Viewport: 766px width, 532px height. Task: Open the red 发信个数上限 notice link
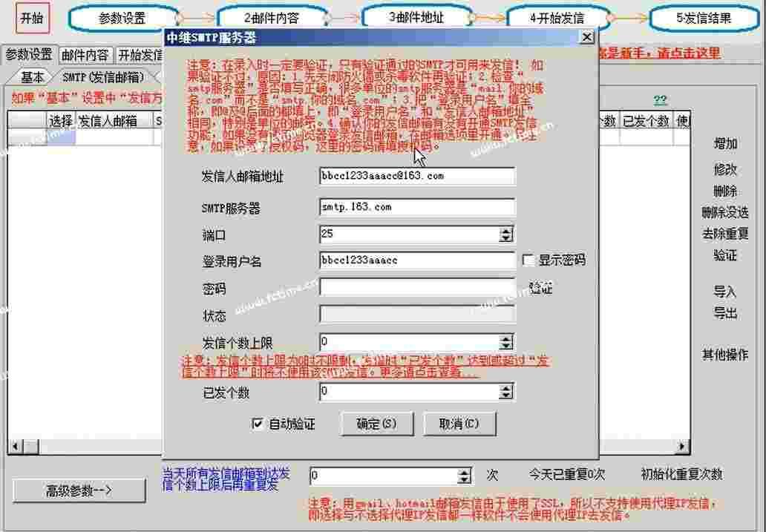[x=365, y=367]
